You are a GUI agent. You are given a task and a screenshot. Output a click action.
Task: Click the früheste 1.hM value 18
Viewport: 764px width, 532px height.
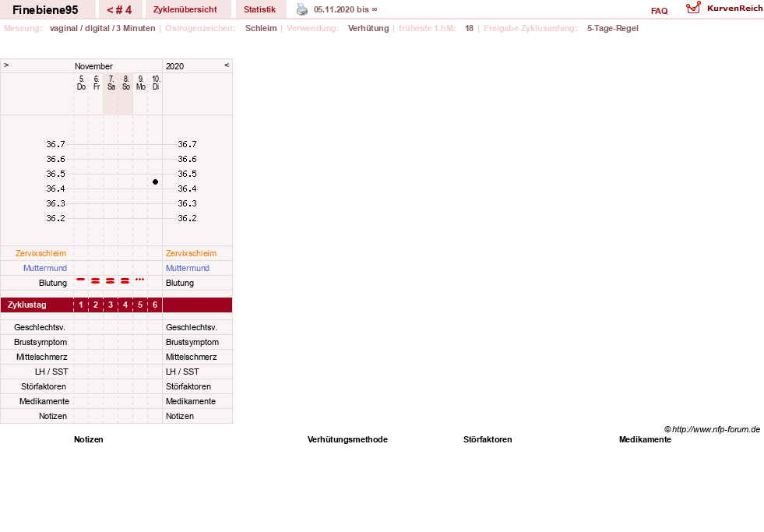pos(469,28)
